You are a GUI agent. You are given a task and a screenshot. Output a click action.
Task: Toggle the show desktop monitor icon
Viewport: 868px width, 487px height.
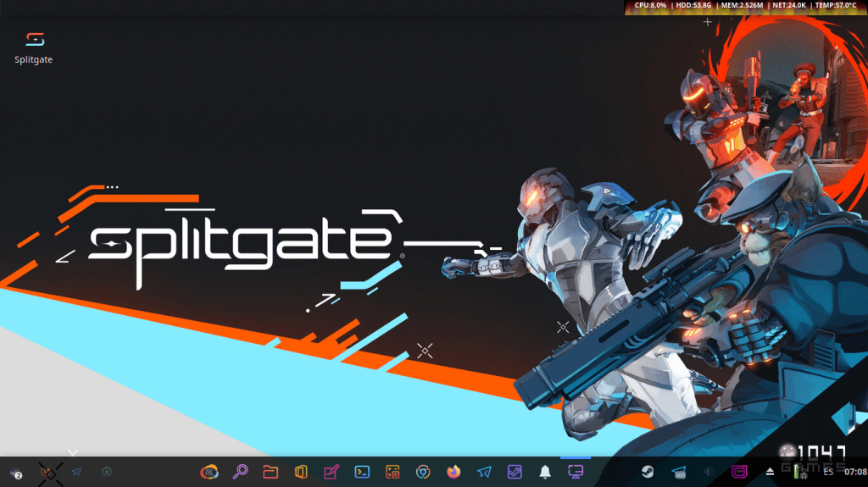pyautogui.click(x=576, y=472)
